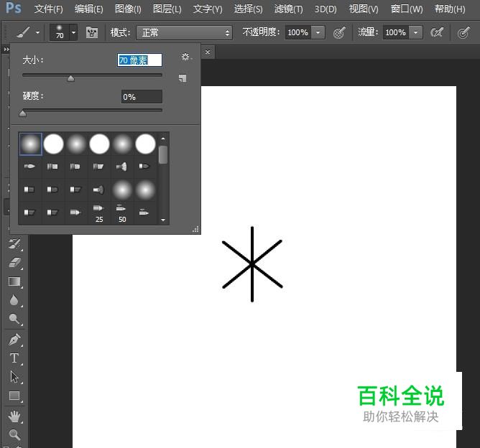Open the 3D(D) menu
Screen dimensions: 480x448
click(326, 9)
